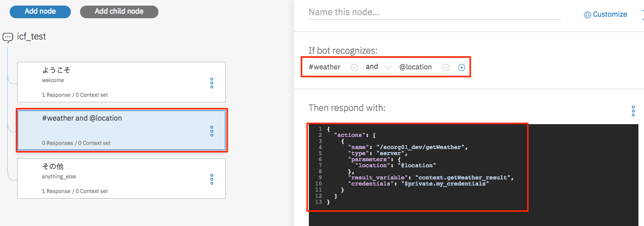Open the Customize settings link

pos(606,14)
